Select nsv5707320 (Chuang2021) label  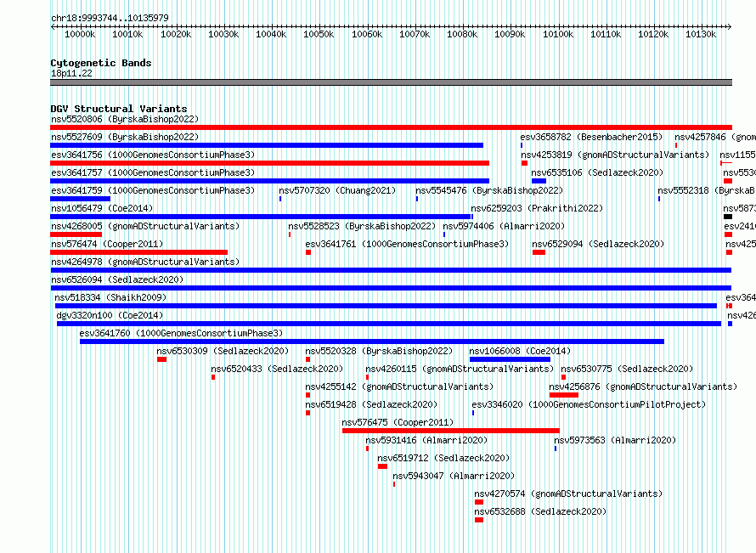pyautogui.click(x=337, y=190)
